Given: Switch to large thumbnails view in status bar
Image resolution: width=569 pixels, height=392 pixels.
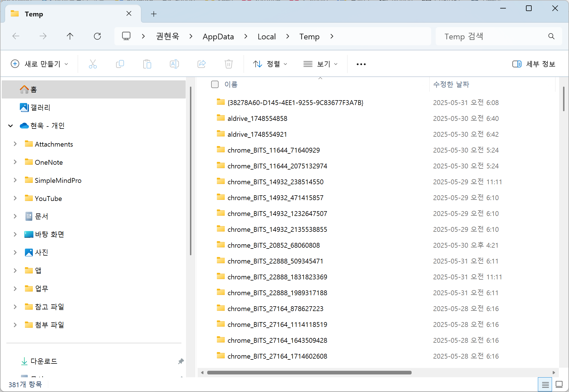Looking at the screenshot, I should pyautogui.click(x=559, y=385).
